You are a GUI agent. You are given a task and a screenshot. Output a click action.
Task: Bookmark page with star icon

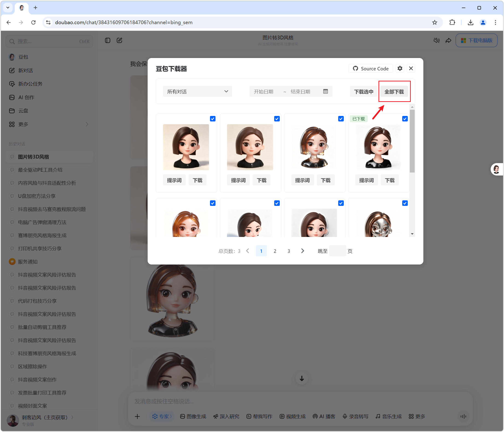435,22
